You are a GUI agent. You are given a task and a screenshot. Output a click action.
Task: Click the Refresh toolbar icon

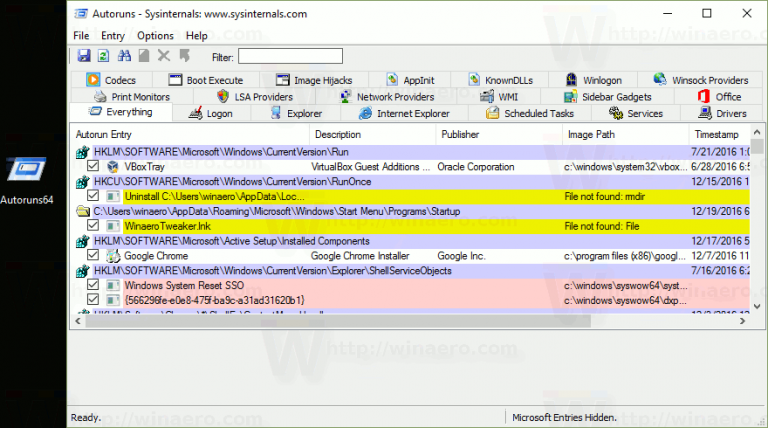[x=103, y=56]
